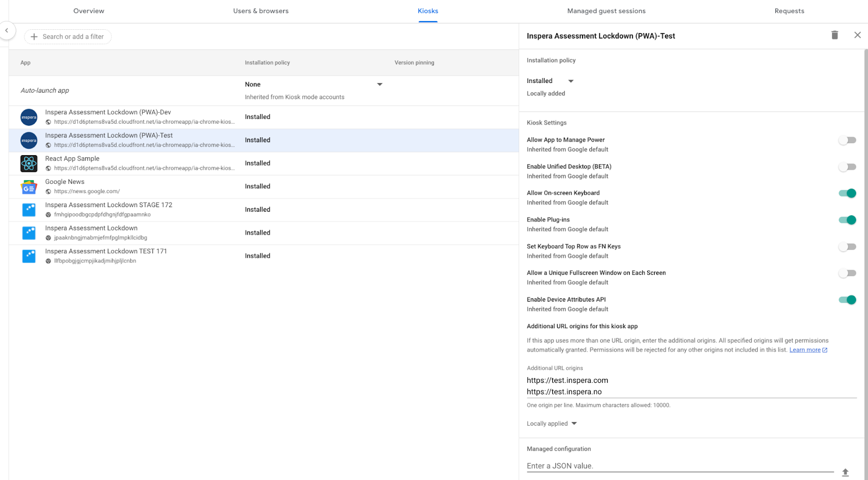Expand the Locally applied dropdown

552,424
